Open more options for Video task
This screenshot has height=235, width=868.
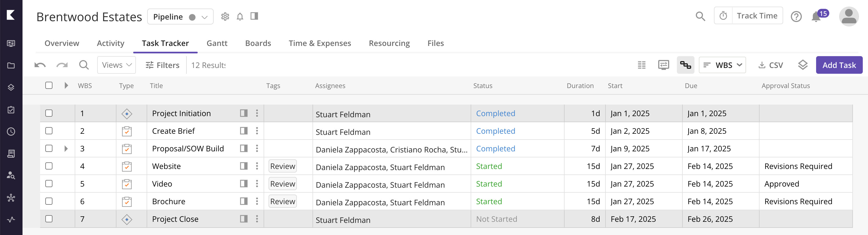click(x=257, y=184)
